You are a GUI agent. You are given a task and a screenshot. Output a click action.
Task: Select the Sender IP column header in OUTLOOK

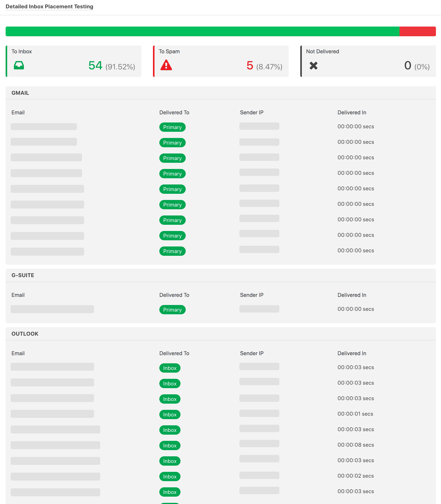252,353
